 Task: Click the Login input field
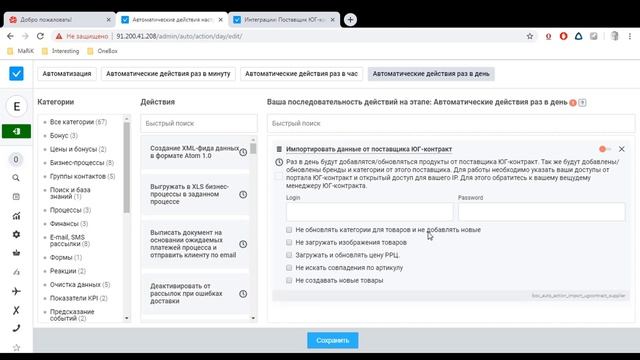pos(369,212)
